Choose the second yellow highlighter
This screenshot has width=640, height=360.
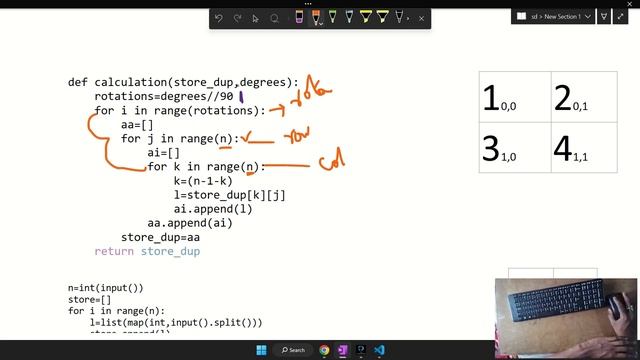coord(382,17)
